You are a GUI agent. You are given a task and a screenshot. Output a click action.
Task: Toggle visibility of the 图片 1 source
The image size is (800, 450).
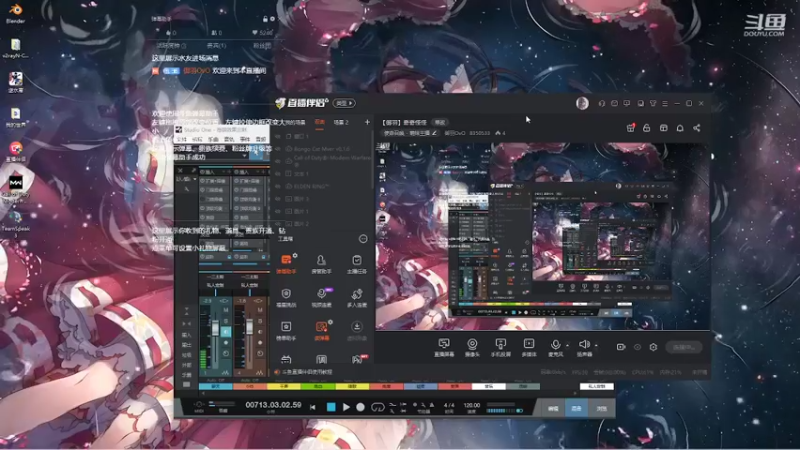[x=278, y=211]
